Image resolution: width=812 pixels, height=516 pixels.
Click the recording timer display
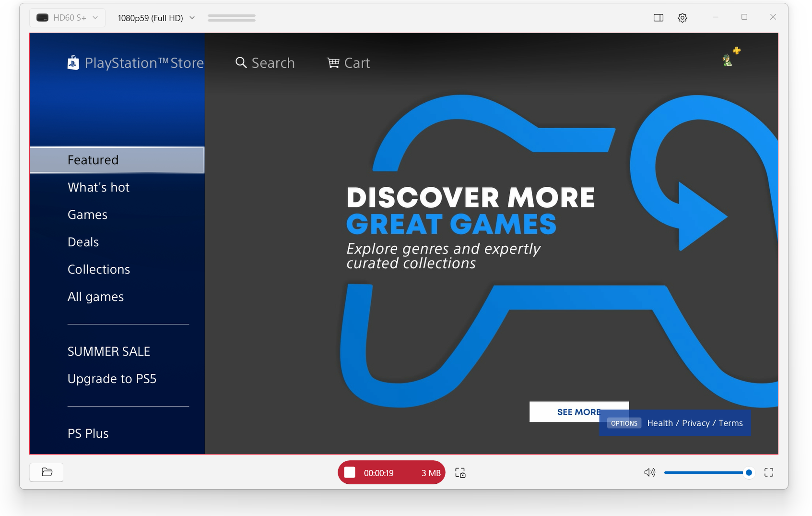click(378, 472)
